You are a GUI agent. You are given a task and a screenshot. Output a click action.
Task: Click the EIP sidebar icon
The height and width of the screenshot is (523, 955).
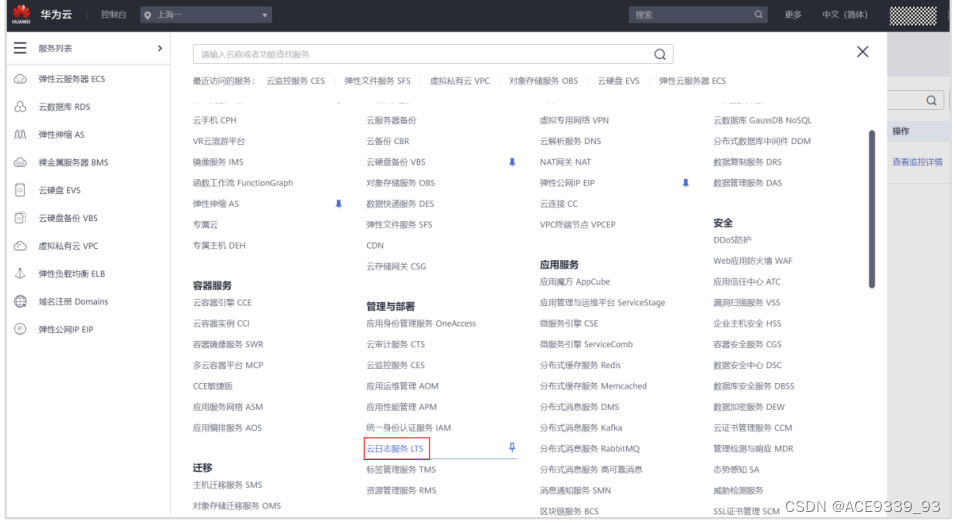pyautogui.click(x=20, y=329)
